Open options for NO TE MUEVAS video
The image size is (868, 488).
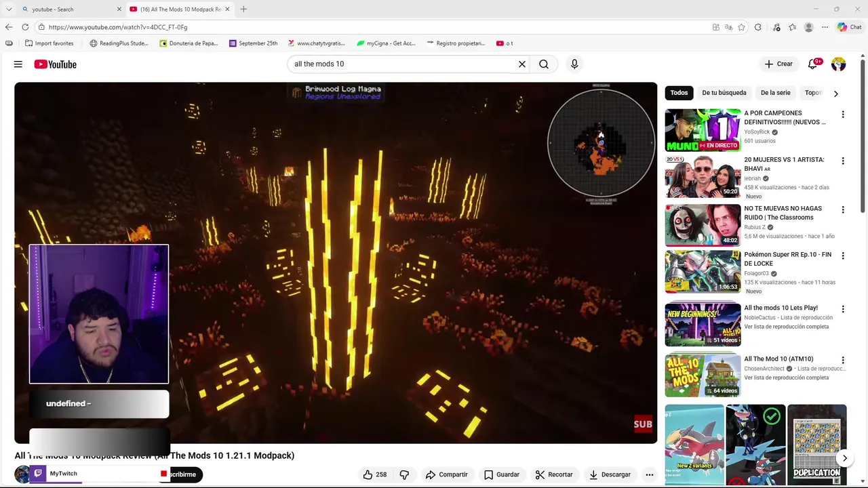pos(843,210)
